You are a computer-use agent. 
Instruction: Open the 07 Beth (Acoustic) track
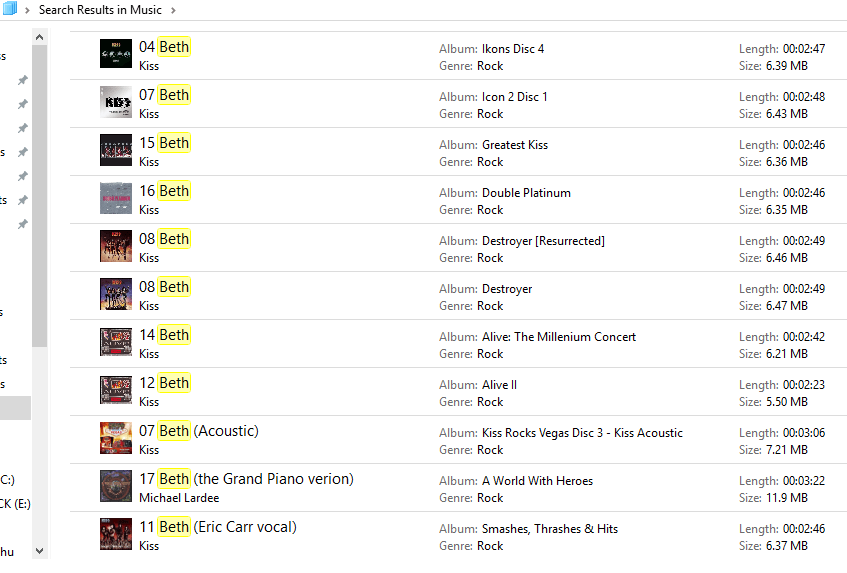[x=199, y=431]
